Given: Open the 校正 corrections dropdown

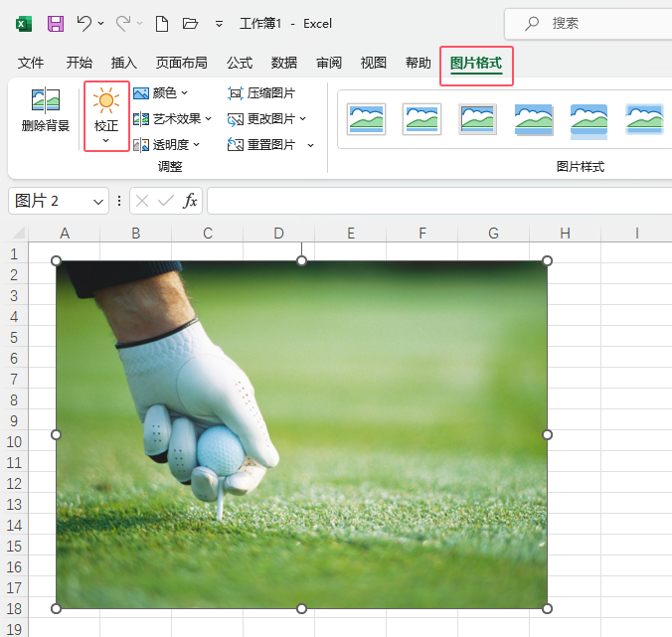Looking at the screenshot, I should [106, 115].
